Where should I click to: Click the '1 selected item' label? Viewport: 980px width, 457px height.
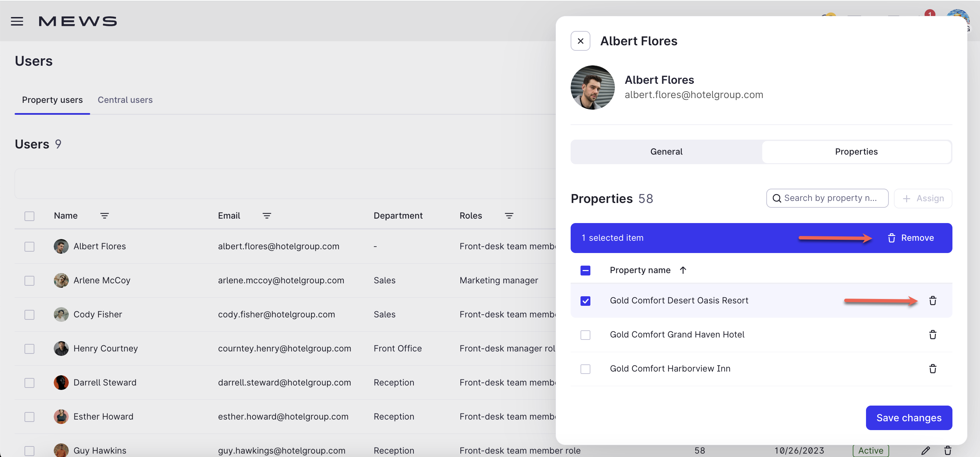point(612,238)
